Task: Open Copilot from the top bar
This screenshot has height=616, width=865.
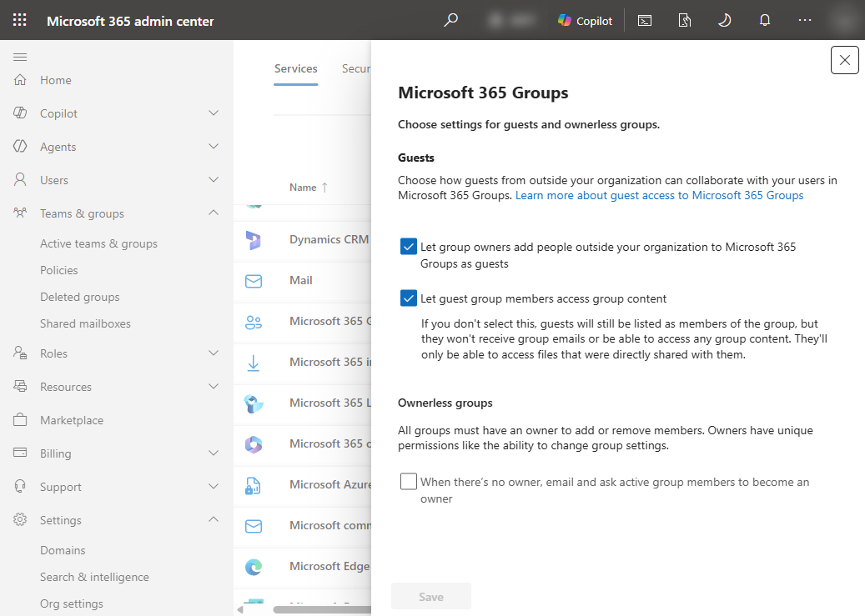Action: coord(585,20)
